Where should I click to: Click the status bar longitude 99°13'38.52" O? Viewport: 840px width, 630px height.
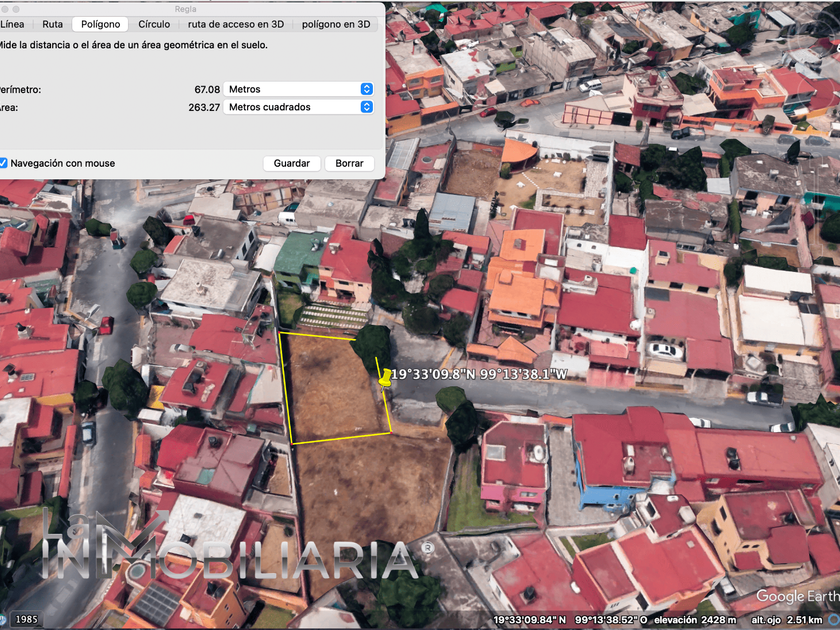(611, 620)
